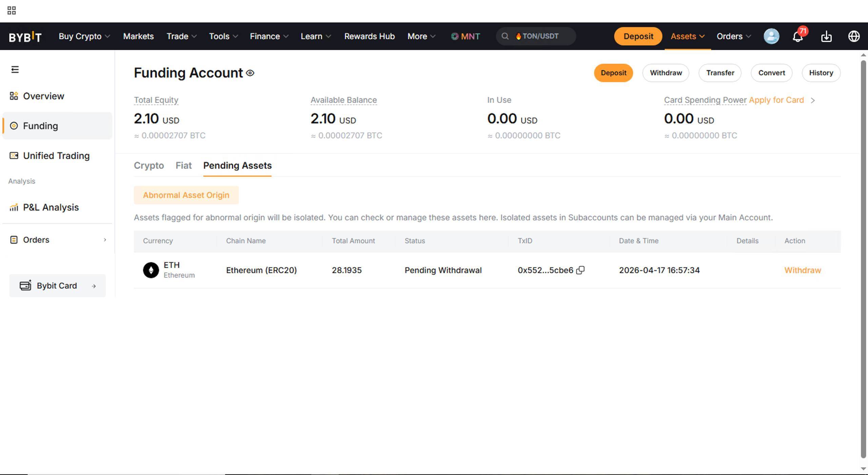Click the navbar Deposit button

[x=638, y=36]
